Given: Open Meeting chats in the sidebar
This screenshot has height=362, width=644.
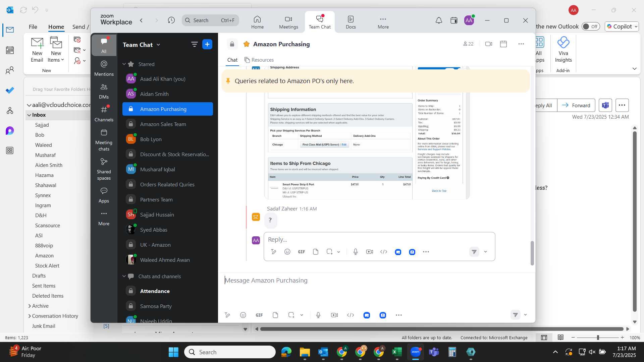Looking at the screenshot, I should pyautogui.click(x=104, y=140).
